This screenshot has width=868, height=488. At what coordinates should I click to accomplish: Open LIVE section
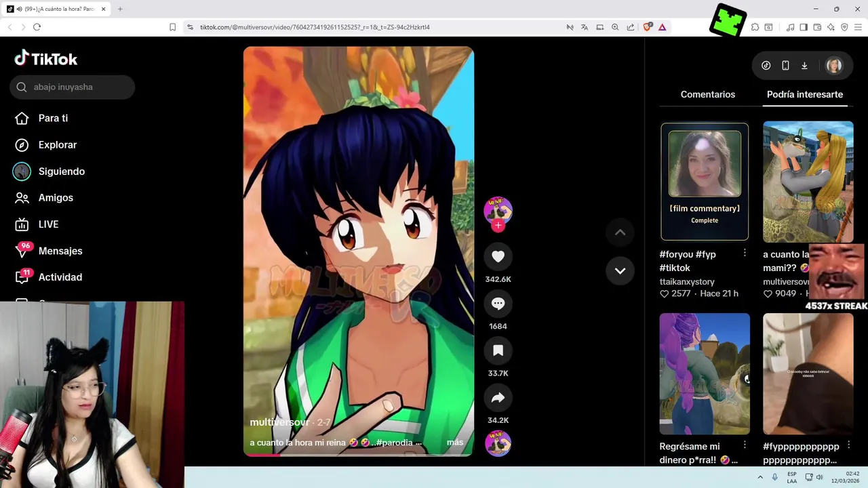point(38,224)
